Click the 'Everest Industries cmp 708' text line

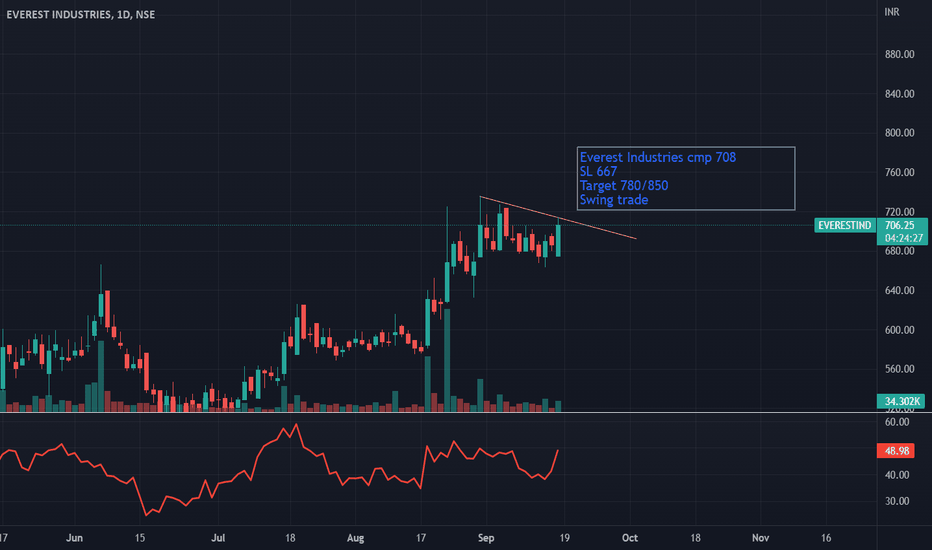(658, 157)
